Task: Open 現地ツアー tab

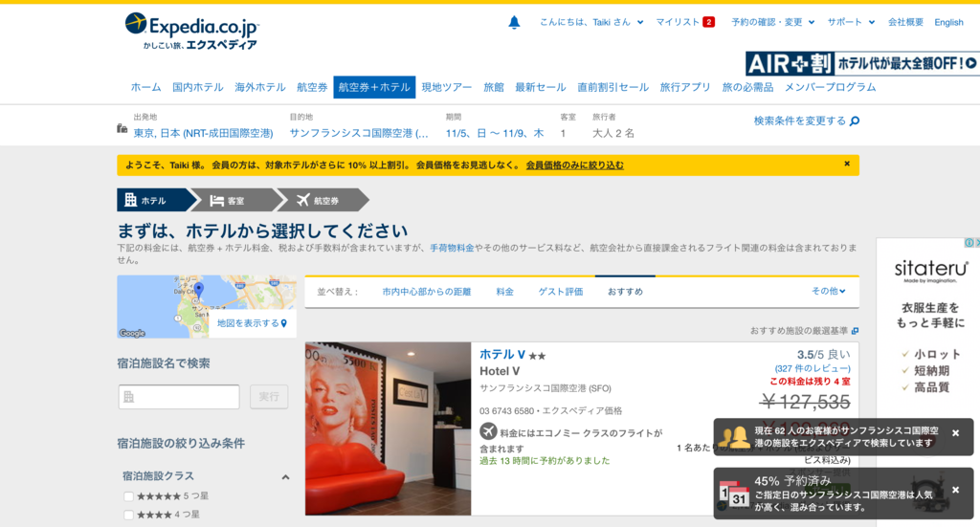Action: (x=446, y=87)
